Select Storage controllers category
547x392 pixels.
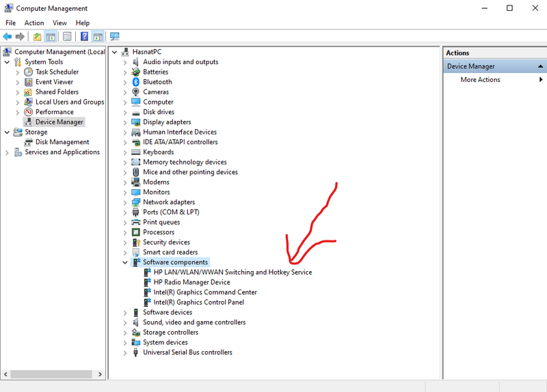click(x=170, y=333)
